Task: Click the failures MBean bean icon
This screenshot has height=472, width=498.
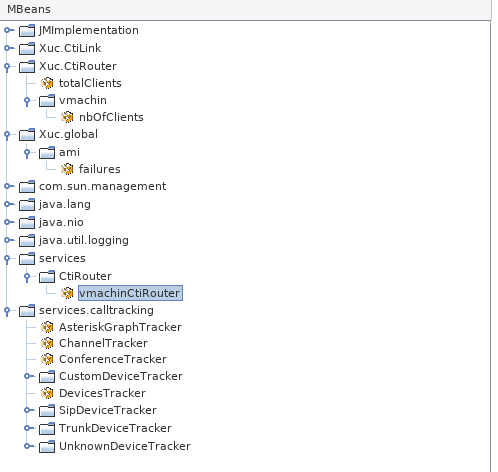Action: pyautogui.click(x=67, y=169)
